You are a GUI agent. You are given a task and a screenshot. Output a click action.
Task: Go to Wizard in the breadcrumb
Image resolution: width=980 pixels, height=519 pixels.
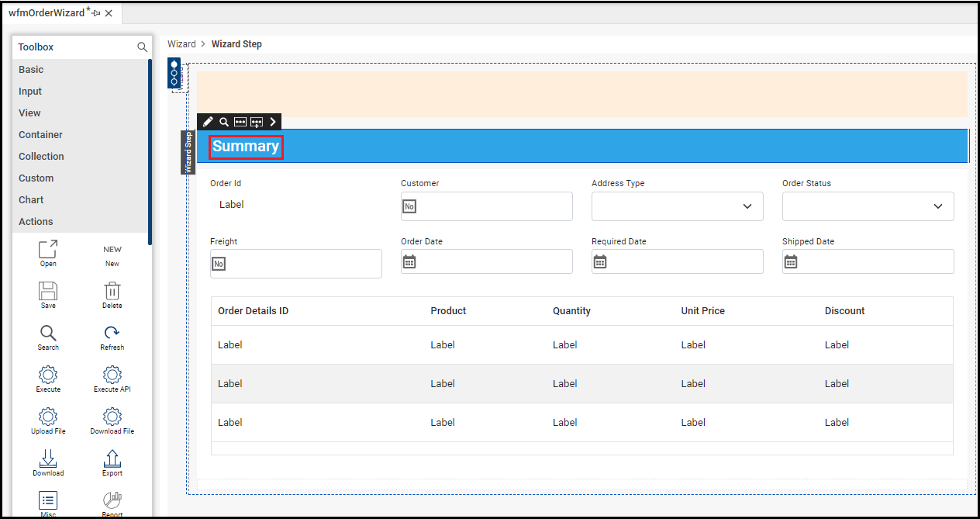181,44
